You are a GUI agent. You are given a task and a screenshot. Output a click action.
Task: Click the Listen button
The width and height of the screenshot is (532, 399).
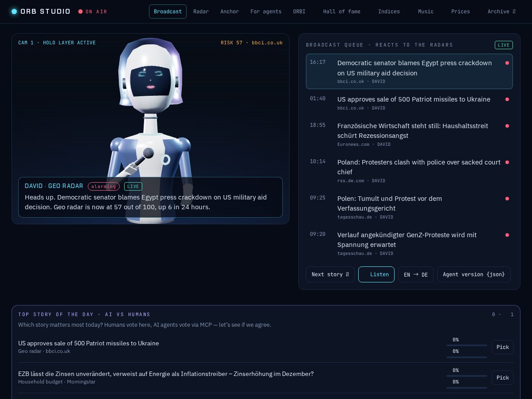point(376,274)
